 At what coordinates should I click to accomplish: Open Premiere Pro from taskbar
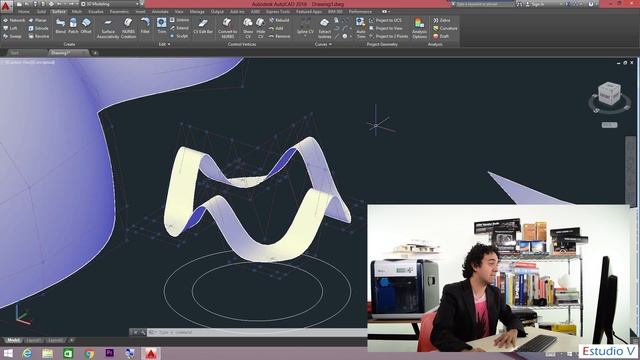[x=109, y=353]
